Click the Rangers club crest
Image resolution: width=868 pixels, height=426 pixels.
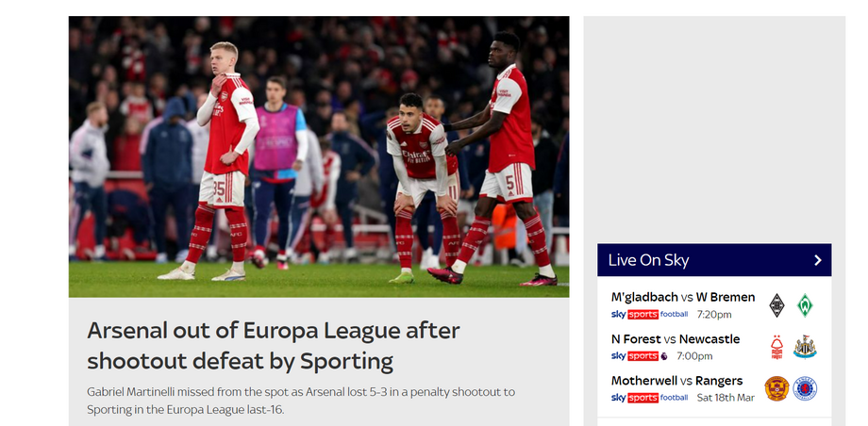point(805,388)
